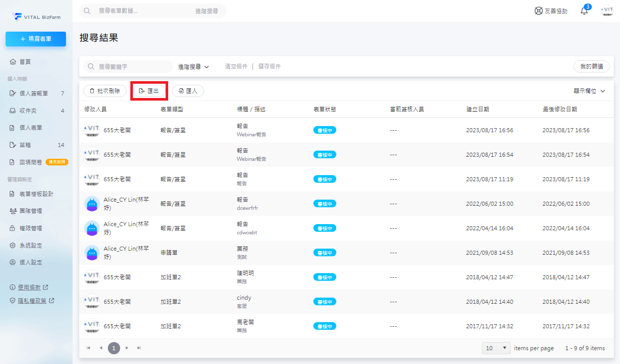
Task: Open 權限管理 in sidebar
Action: 31,228
